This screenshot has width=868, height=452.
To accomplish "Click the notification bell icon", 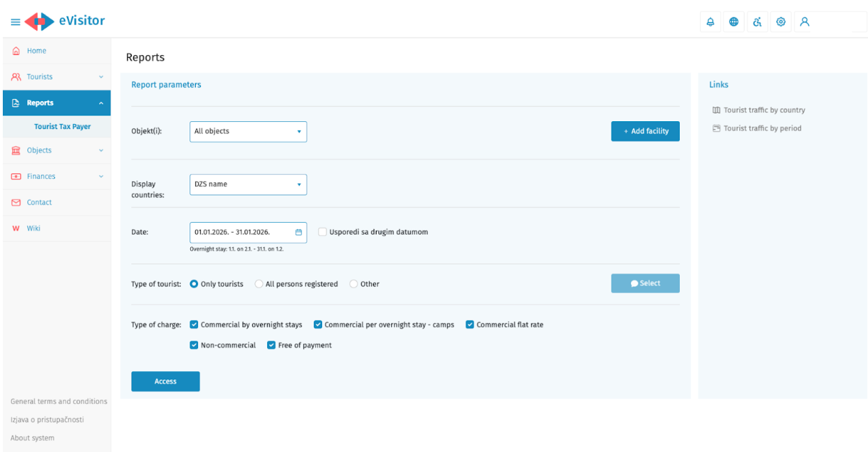I will [710, 22].
